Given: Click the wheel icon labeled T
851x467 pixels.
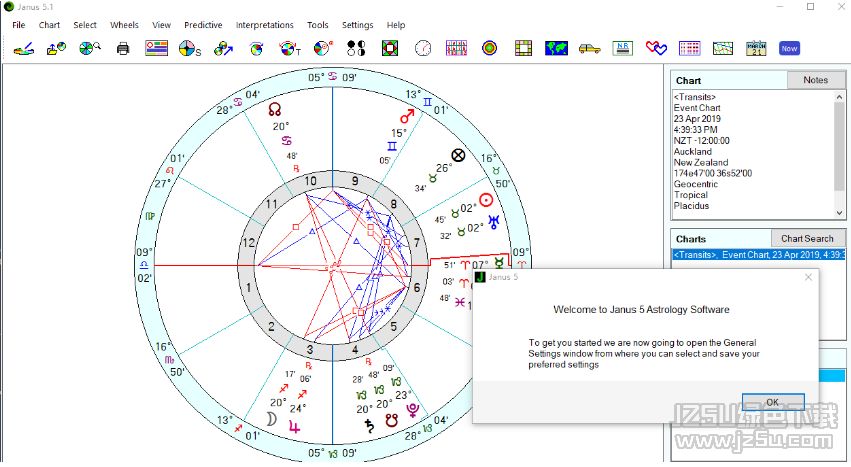Looking at the screenshot, I should (x=289, y=48).
